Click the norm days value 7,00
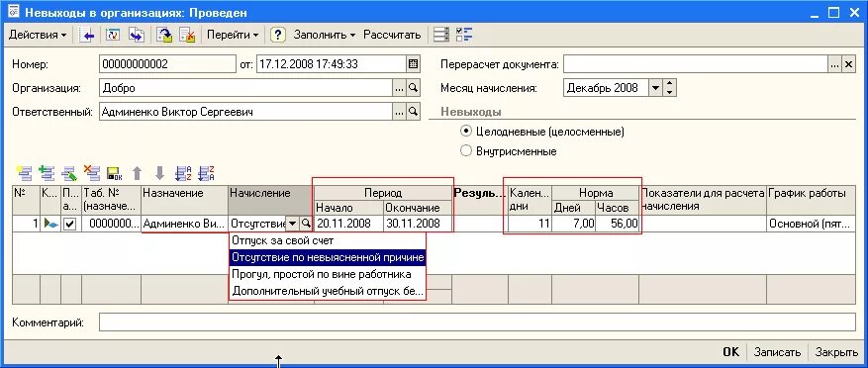The height and width of the screenshot is (368, 868). click(x=573, y=225)
